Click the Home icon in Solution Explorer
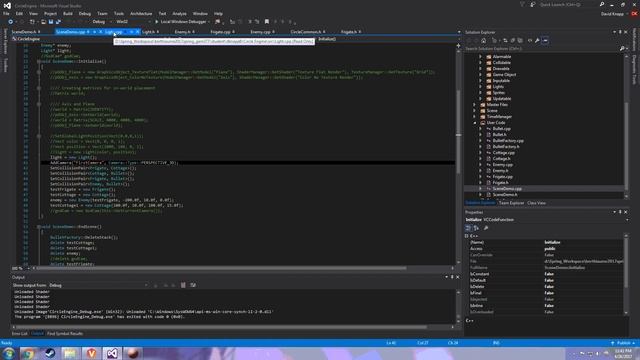640x360 pixels. tap(484, 40)
